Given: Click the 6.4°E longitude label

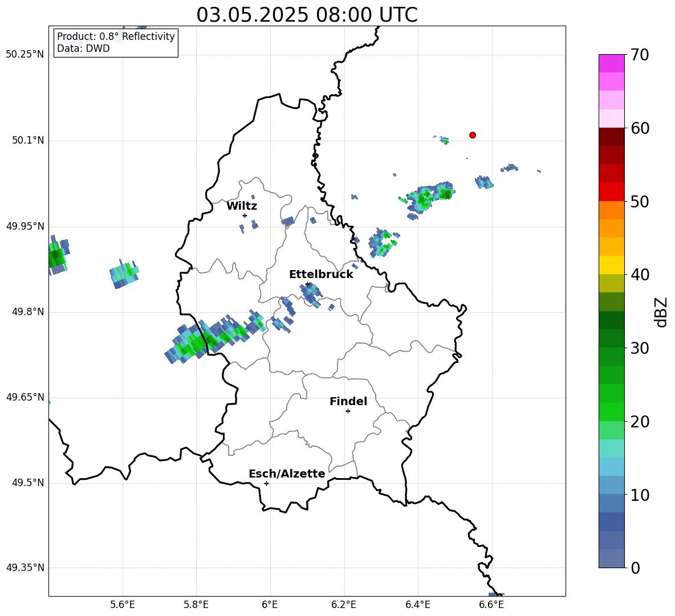Looking at the screenshot, I should [417, 605].
